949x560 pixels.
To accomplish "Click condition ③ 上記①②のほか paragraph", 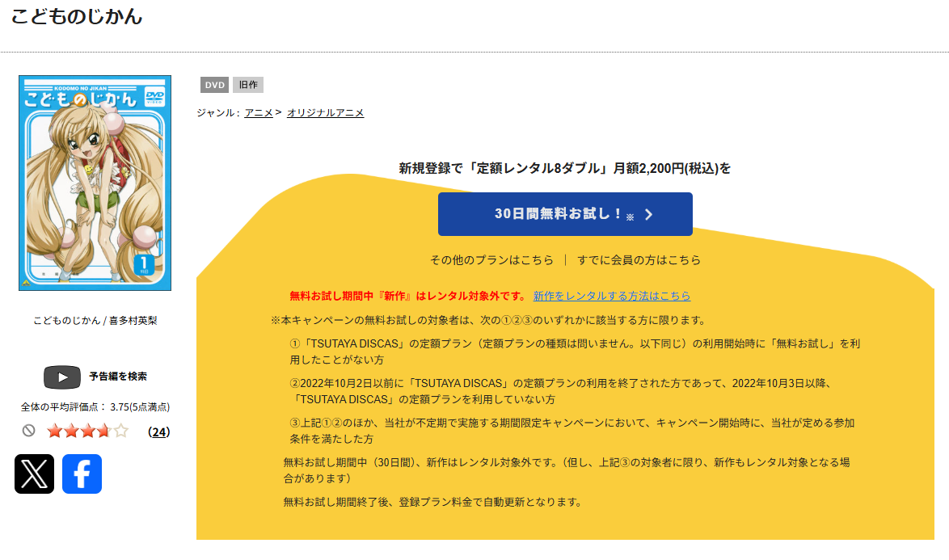I will (572, 431).
